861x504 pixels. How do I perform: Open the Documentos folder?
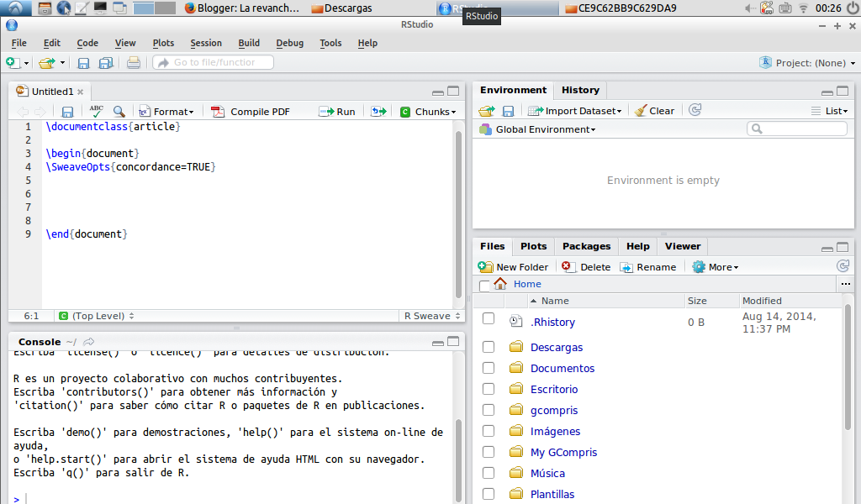click(x=562, y=368)
